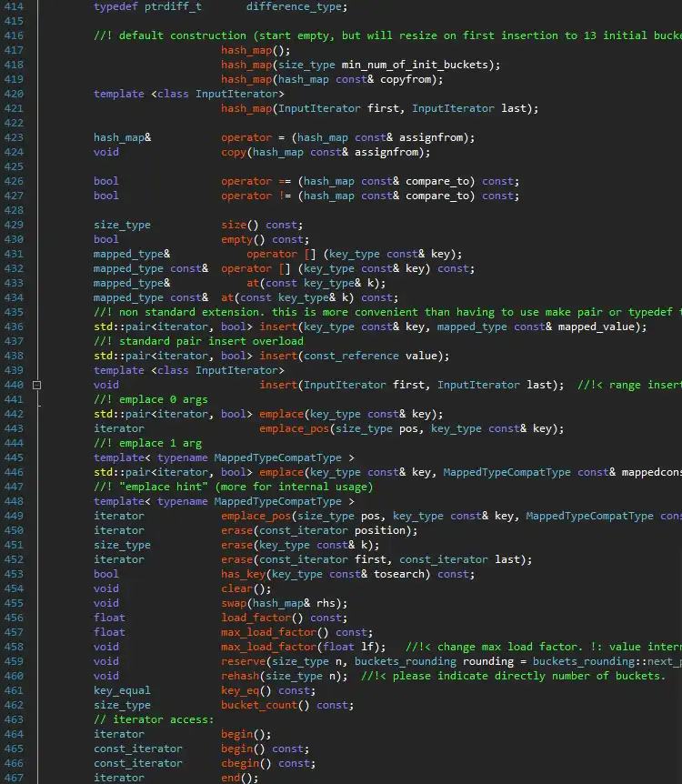Click the '//! standard pair insert overload' comment

coord(198,341)
